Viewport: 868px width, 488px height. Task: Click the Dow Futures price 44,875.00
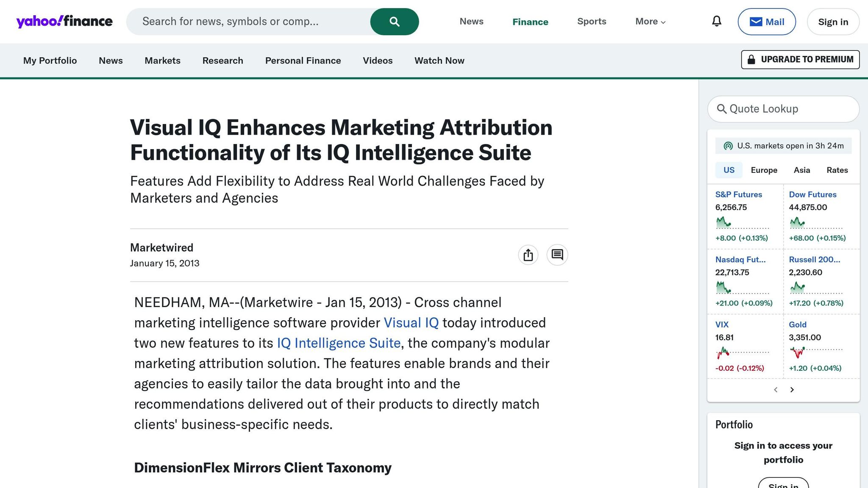[808, 207]
